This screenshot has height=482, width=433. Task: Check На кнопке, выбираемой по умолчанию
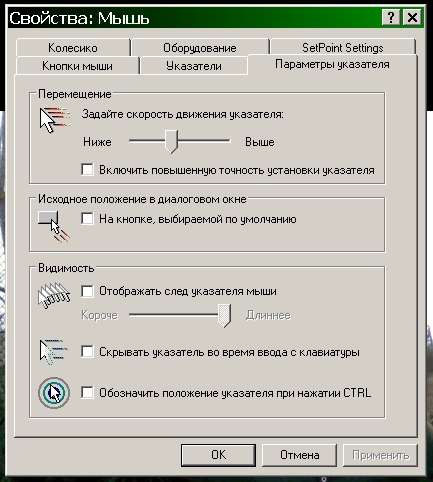pyautogui.click(x=87, y=219)
